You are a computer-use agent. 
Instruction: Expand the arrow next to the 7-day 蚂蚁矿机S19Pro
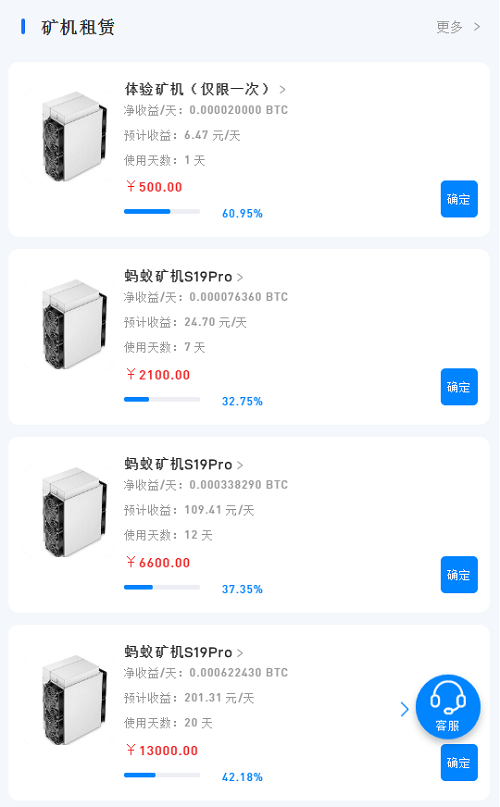(240, 277)
